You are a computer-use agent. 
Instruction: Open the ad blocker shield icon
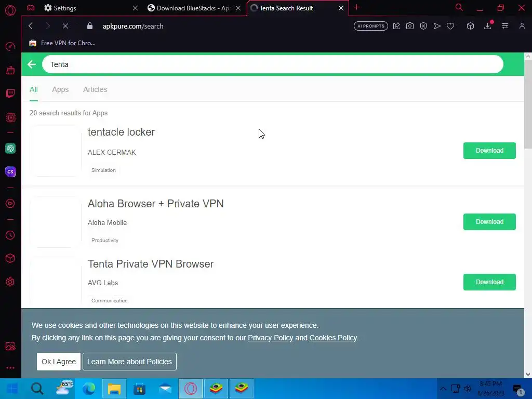pyautogui.click(x=423, y=26)
